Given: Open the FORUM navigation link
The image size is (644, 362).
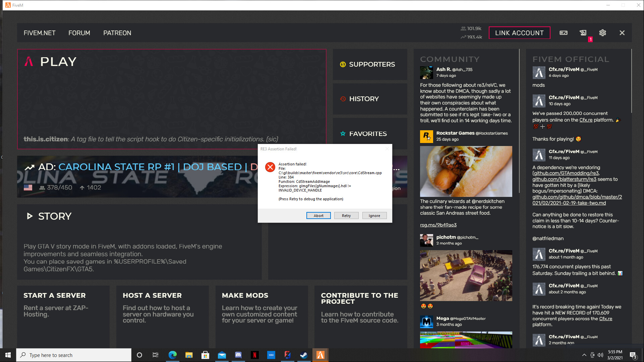Looking at the screenshot, I should coord(79,33).
